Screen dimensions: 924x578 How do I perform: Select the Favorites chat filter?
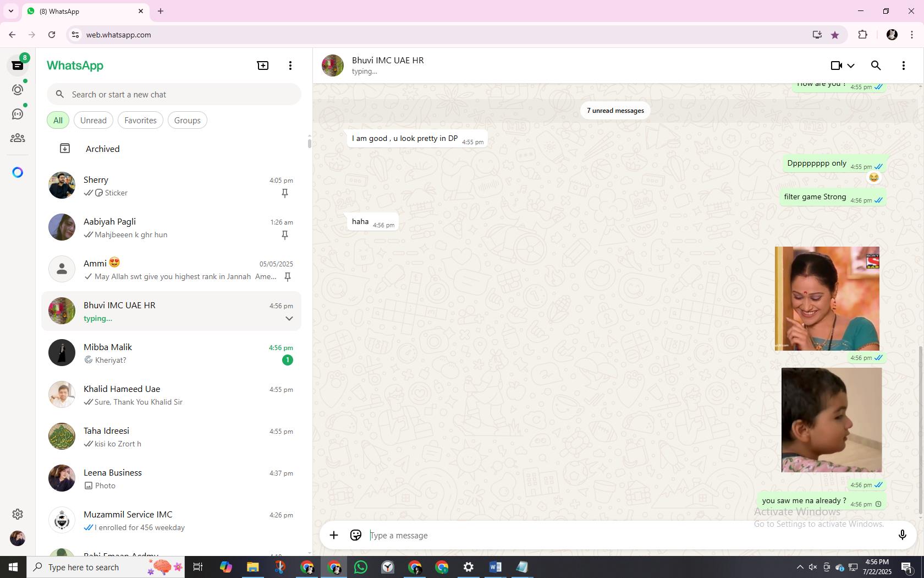(140, 121)
